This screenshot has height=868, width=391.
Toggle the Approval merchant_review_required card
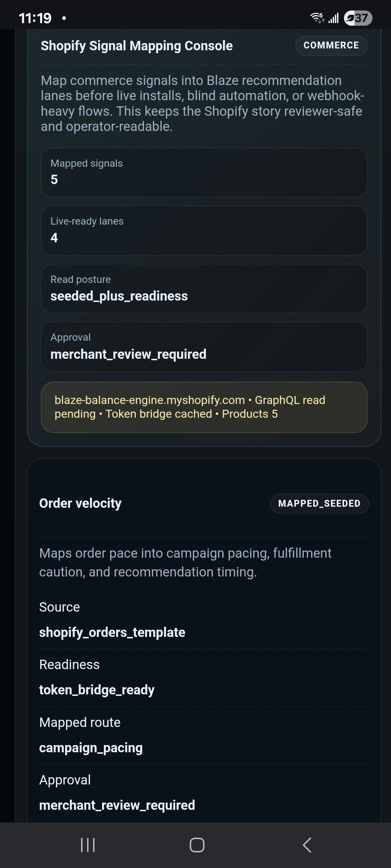tap(204, 346)
